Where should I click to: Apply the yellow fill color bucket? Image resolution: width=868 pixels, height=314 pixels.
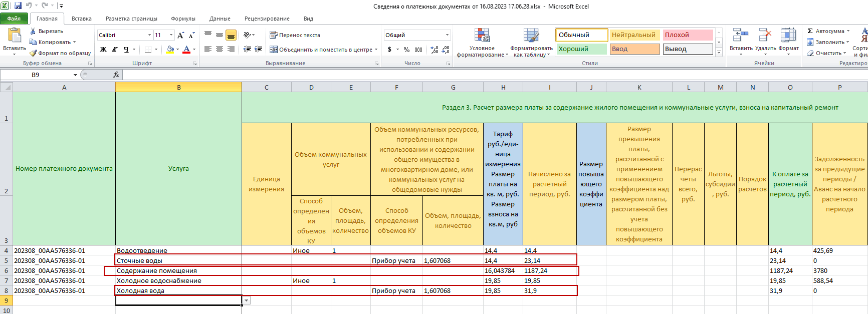click(x=170, y=50)
